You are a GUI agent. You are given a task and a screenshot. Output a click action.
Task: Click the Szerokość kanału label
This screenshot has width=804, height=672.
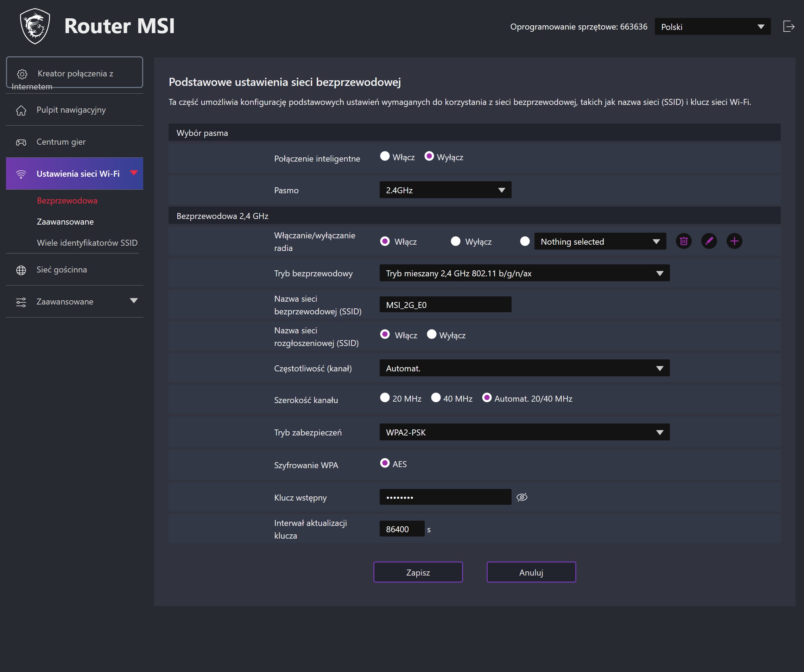(306, 400)
